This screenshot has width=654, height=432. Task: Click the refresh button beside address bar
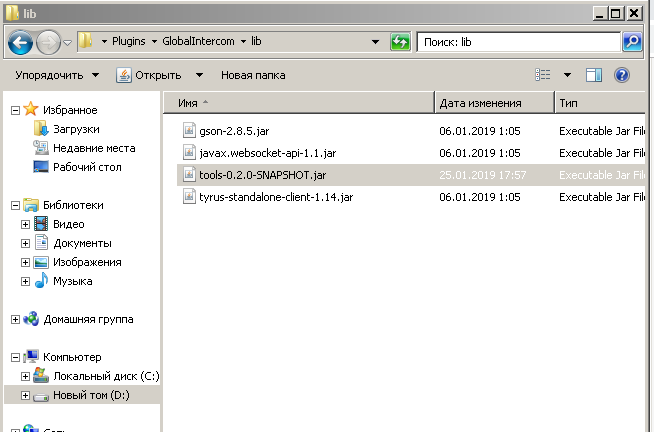pyautogui.click(x=400, y=42)
